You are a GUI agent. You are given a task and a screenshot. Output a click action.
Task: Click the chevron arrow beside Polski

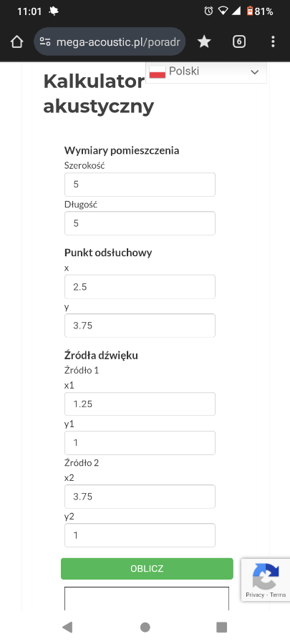(255, 72)
